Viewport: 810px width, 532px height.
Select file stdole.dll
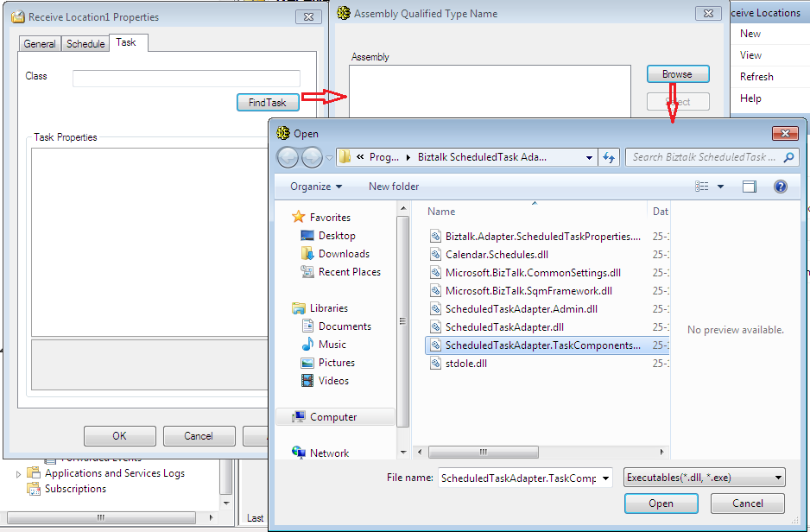(459, 363)
